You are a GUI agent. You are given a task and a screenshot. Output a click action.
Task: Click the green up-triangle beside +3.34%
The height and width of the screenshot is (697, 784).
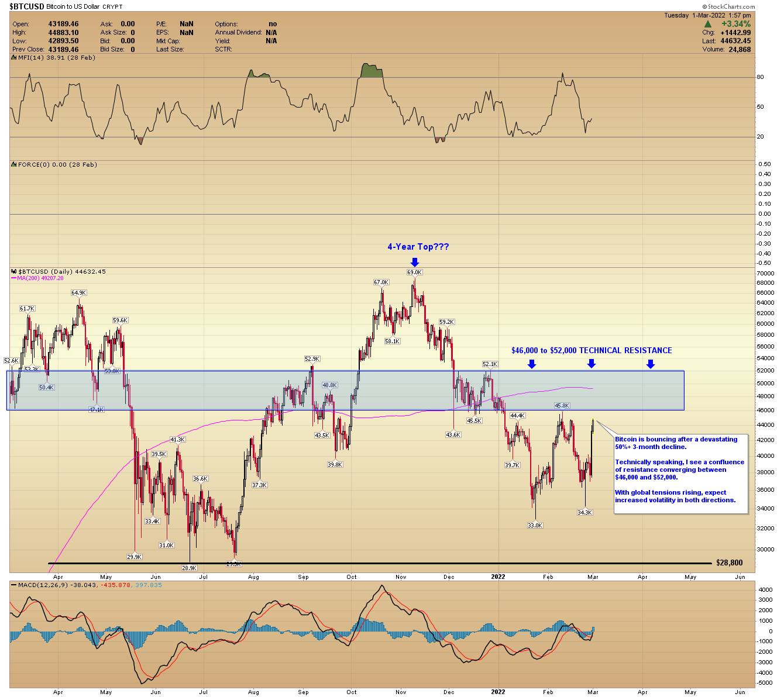[x=708, y=24]
